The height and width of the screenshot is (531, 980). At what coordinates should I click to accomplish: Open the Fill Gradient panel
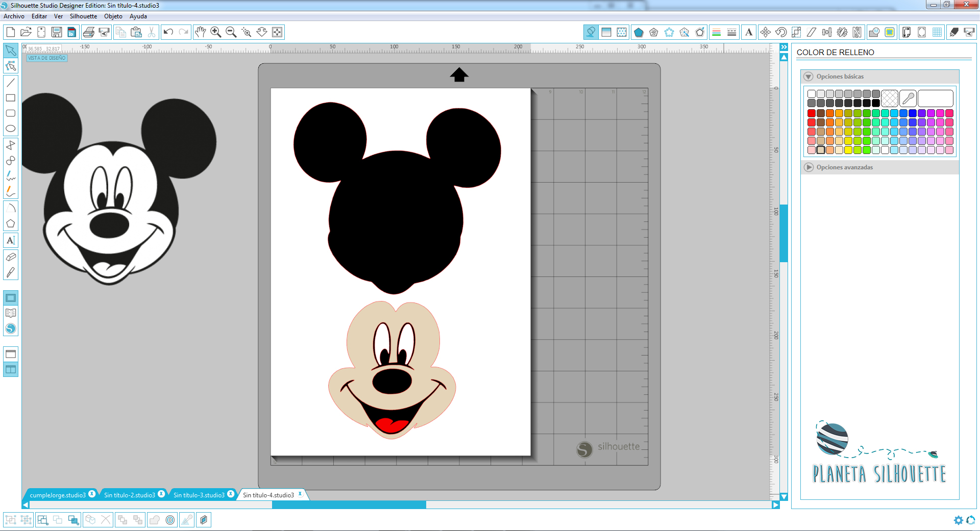(606, 32)
